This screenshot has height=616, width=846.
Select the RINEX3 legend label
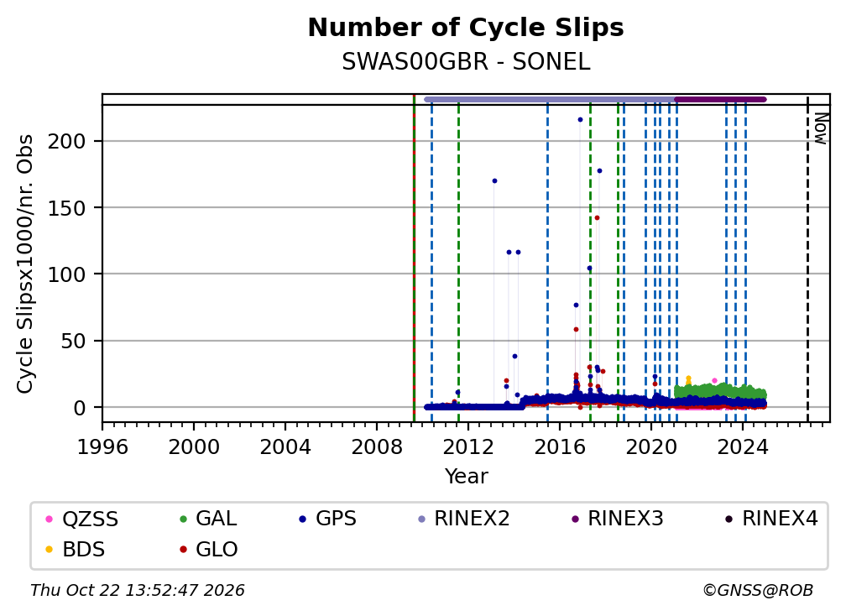tap(625, 519)
